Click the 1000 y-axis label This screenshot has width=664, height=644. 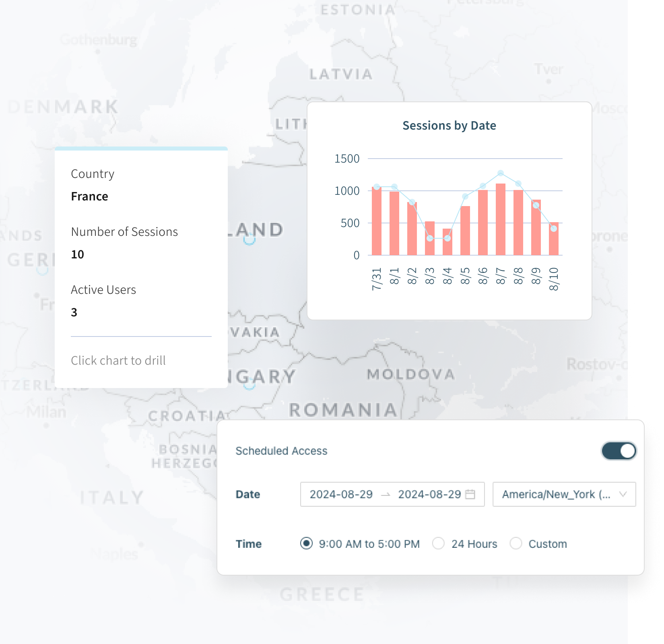click(347, 191)
